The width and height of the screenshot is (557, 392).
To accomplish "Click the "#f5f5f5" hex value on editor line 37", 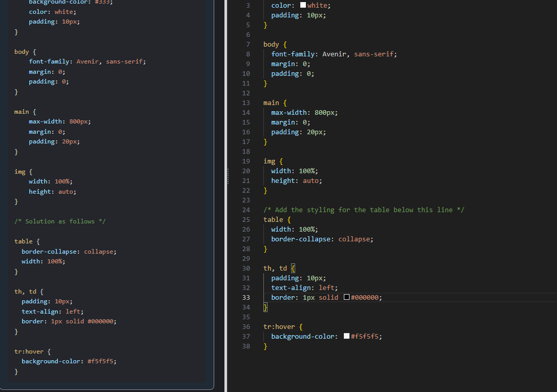I will 364,336.
